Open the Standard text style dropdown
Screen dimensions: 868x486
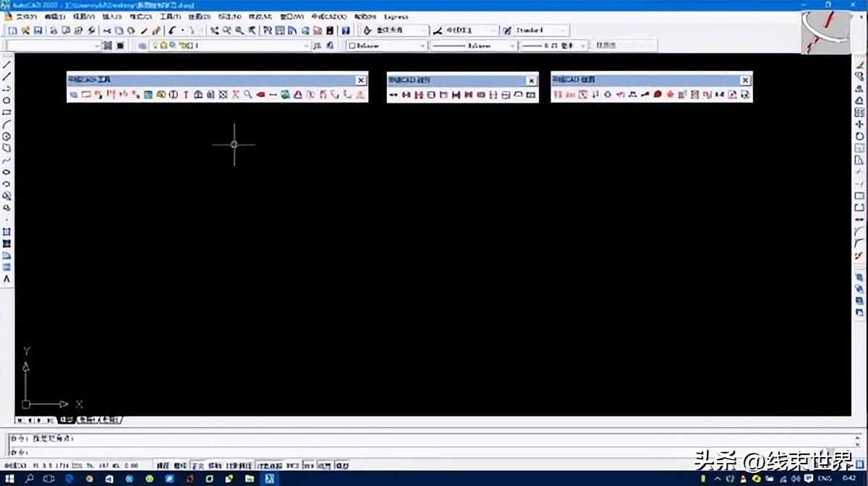click(x=563, y=30)
